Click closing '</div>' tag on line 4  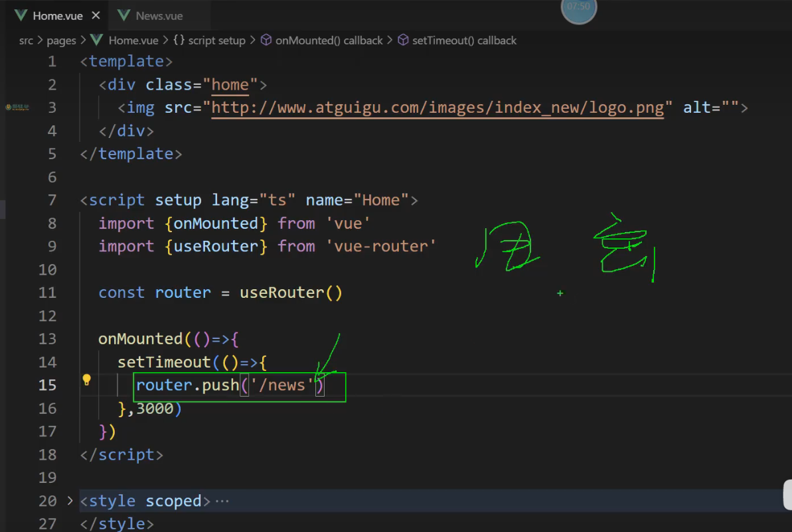126,131
